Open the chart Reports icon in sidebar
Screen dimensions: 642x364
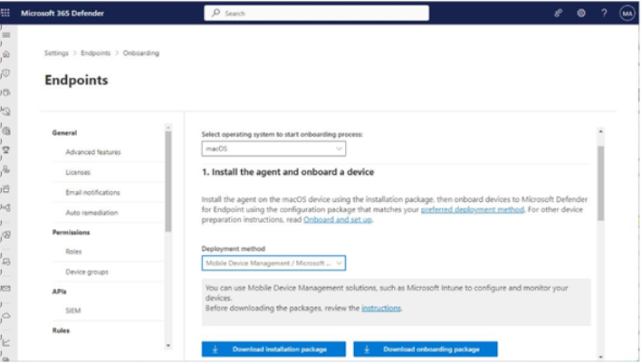pos(6,342)
